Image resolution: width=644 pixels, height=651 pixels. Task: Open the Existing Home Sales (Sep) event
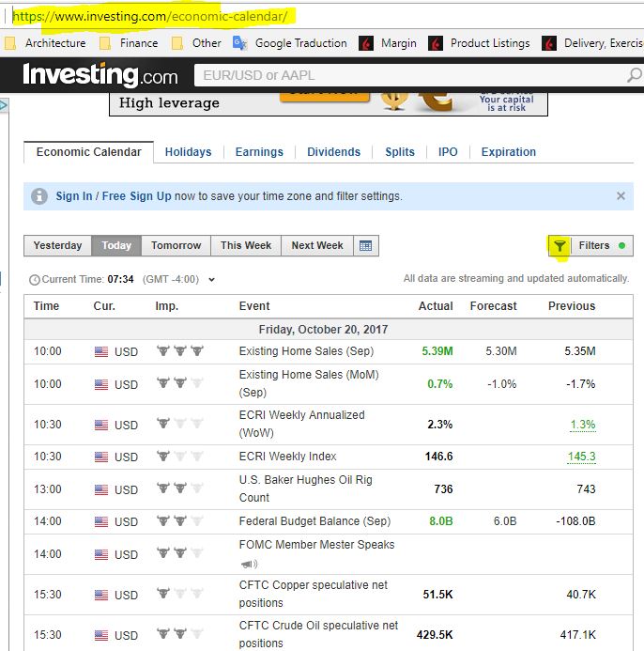click(x=306, y=351)
